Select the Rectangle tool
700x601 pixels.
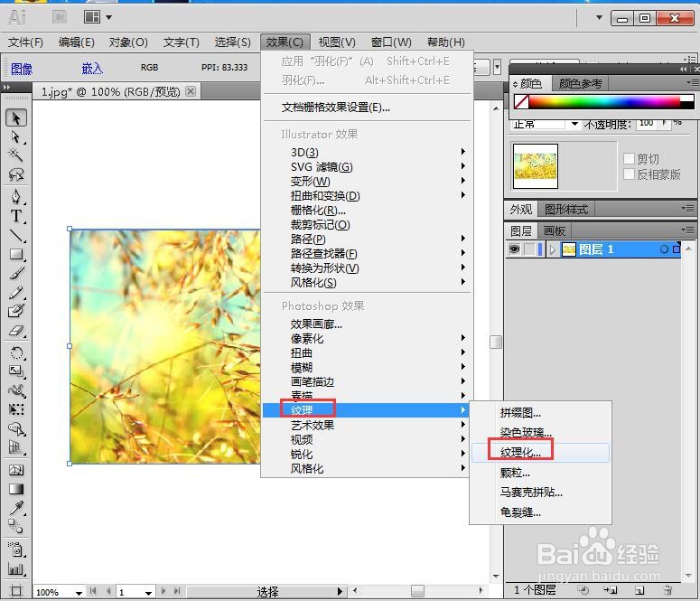(x=16, y=254)
